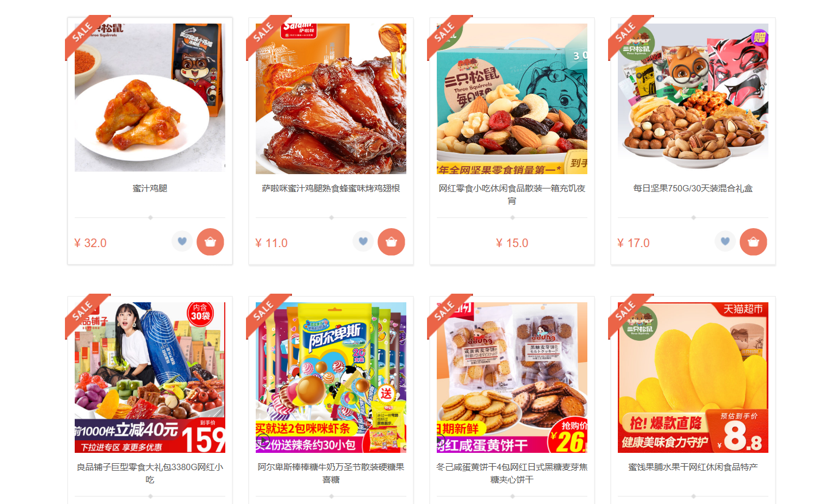The width and height of the screenshot is (823, 504).
Task: Heart the ¥ 17.0 daily nuts item
Action: tap(725, 241)
